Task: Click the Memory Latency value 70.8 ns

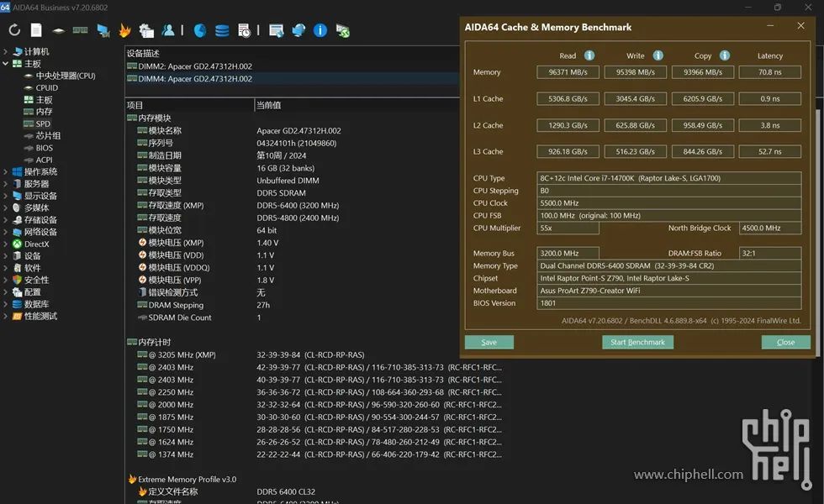Action: [770, 72]
